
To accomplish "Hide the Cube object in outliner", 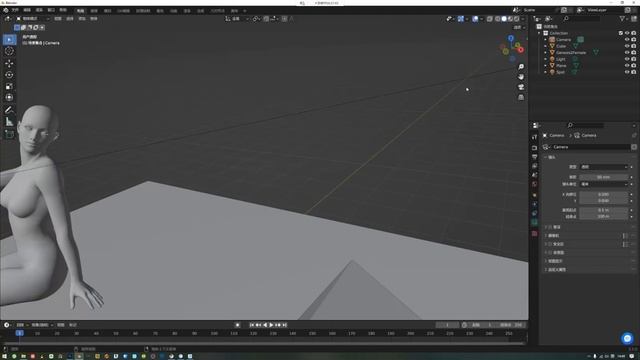I will tap(627, 46).
